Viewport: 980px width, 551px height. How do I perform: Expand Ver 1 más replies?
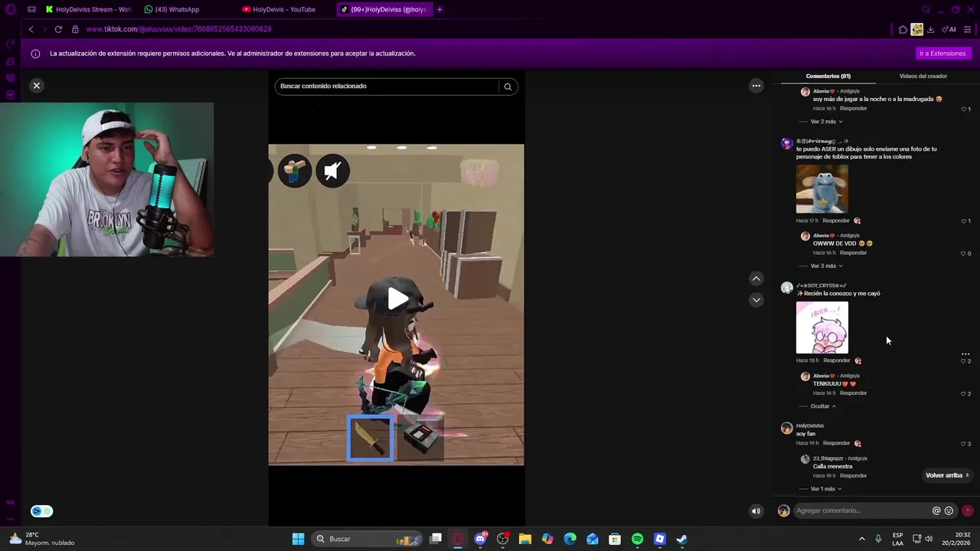click(826, 489)
